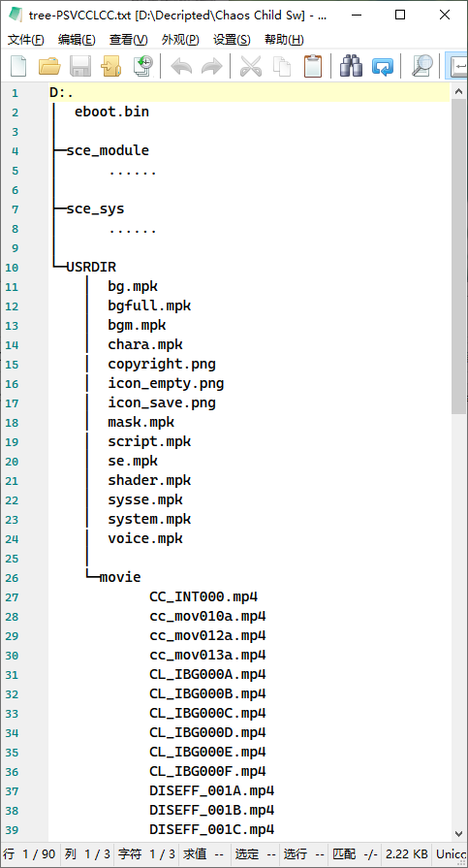Click the 2.22 KB file size status field
The height and width of the screenshot is (868, 468).
[x=407, y=854]
